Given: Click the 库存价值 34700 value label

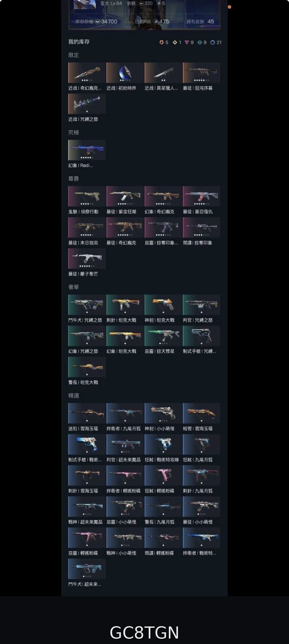Looking at the screenshot, I should click(96, 21).
